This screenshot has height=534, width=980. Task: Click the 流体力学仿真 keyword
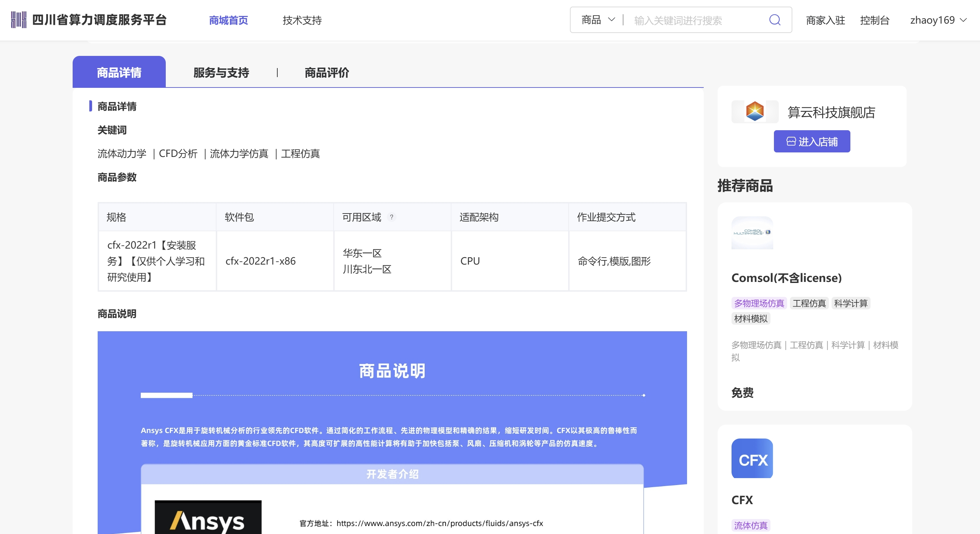point(239,153)
